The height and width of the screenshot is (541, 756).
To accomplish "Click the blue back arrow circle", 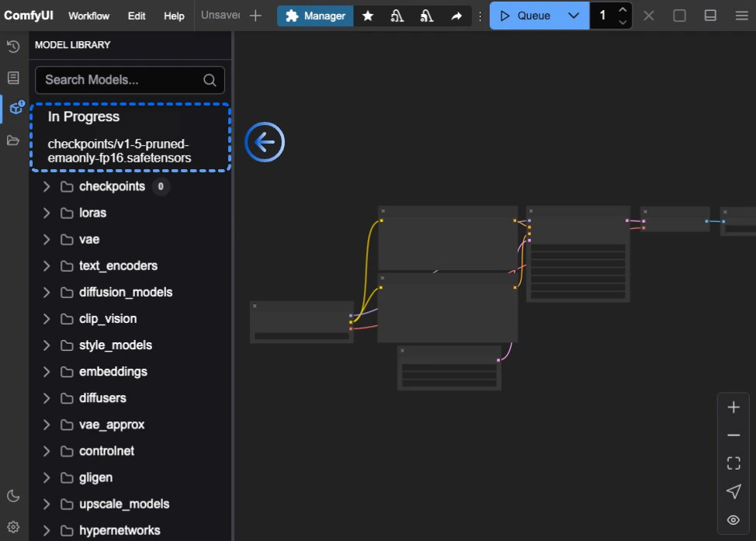I will pos(265,142).
